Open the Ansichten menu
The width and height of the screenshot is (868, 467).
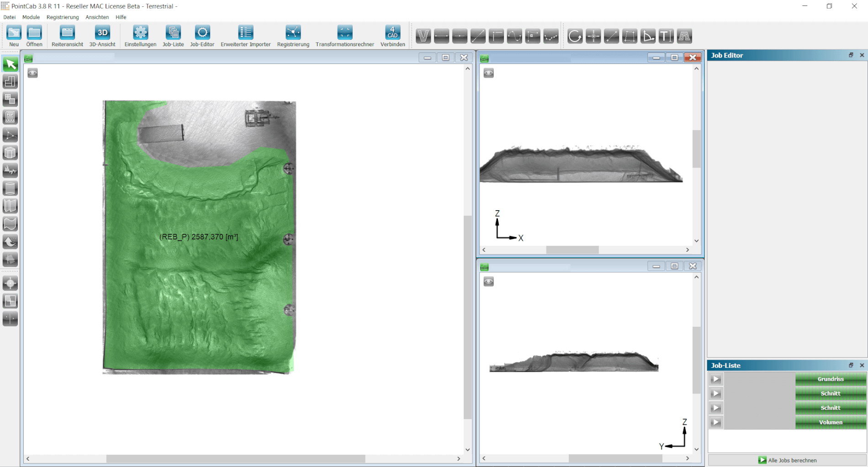coord(97,17)
